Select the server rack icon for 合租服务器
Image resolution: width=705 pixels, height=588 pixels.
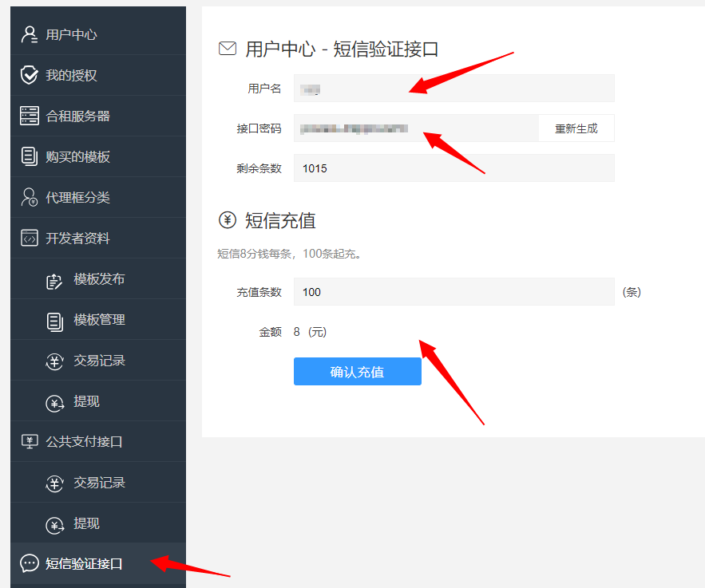tap(30, 116)
